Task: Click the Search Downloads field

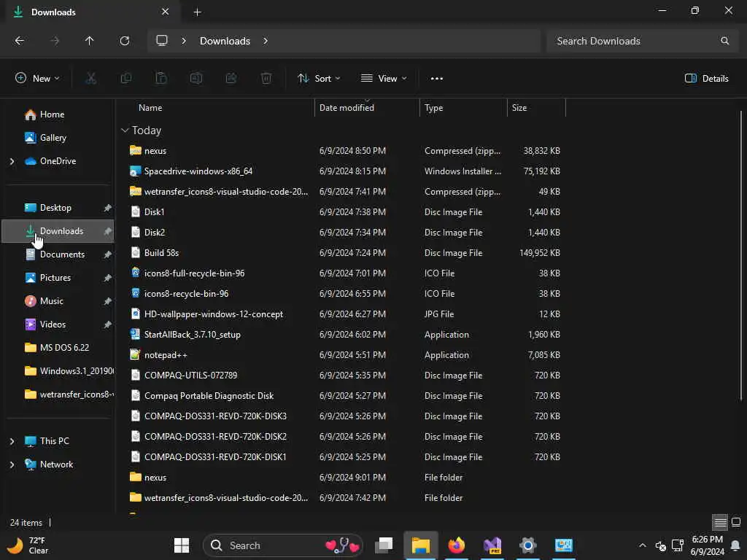Action: [640, 41]
